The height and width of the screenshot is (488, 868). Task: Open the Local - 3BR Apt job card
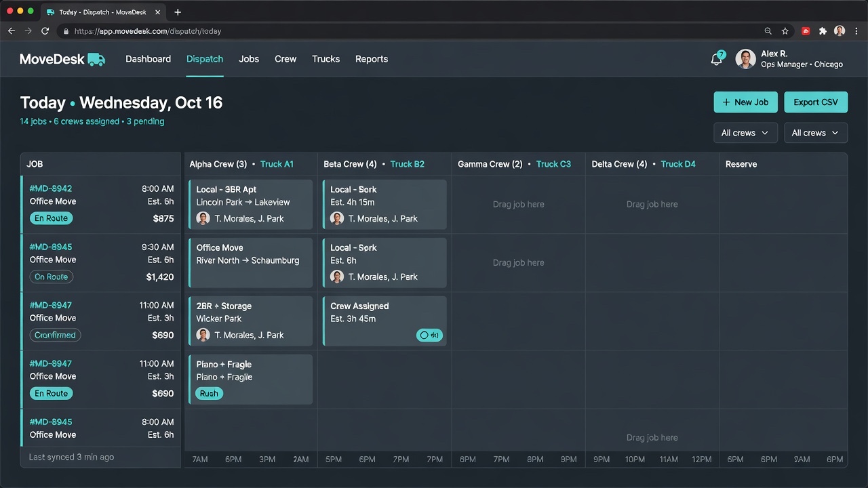(251, 204)
